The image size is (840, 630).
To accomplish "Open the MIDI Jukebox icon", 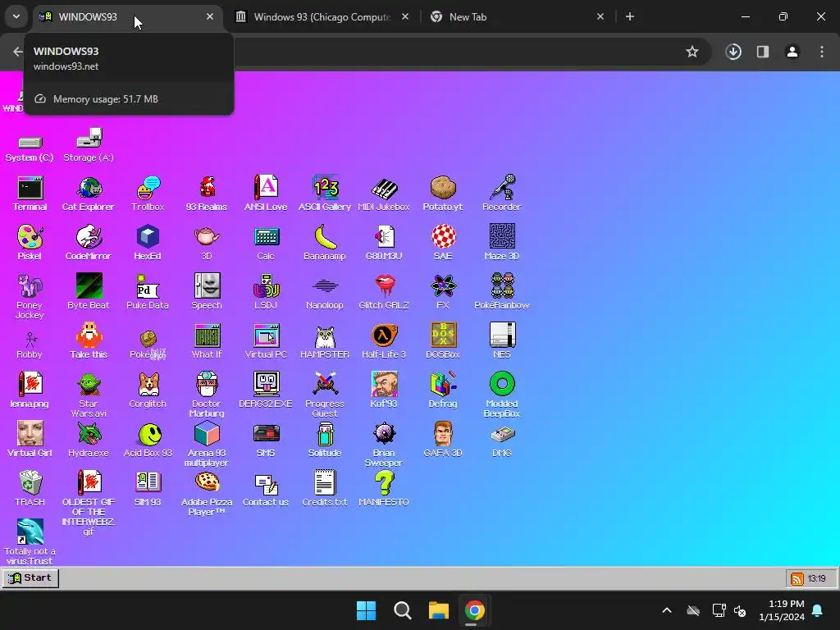I will [384, 194].
